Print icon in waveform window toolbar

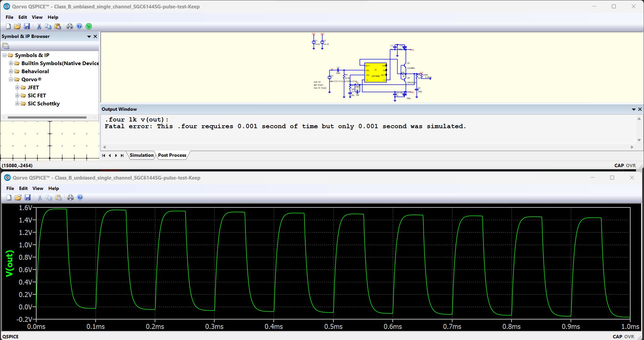tap(70, 197)
